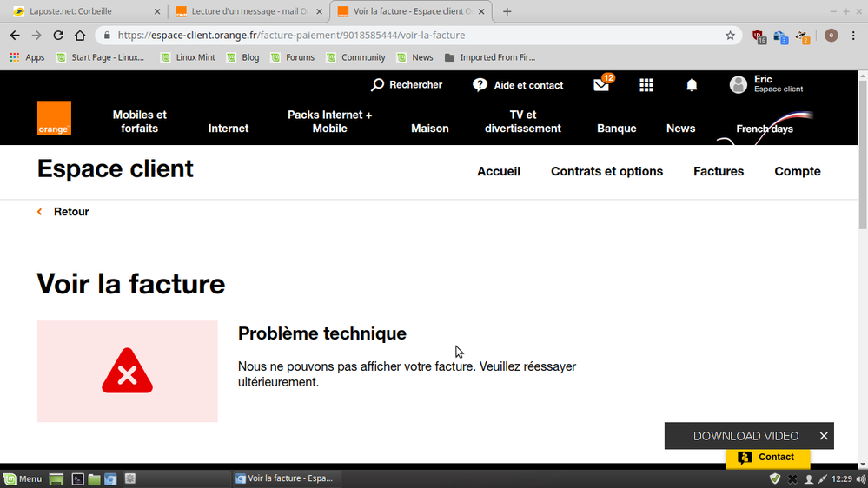Click the yellow Contact button
The width and height of the screenshot is (868, 488).
tap(767, 458)
